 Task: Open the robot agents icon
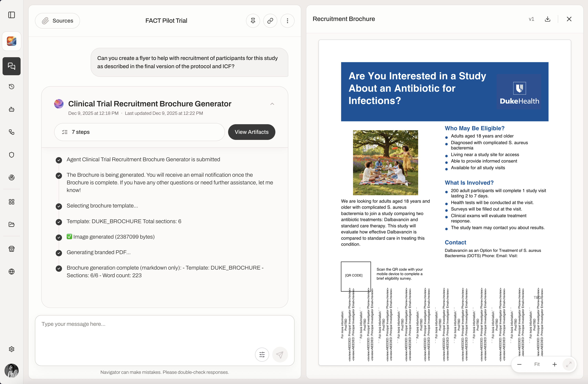12,109
